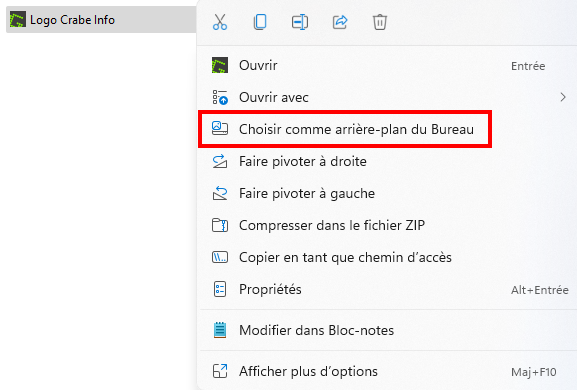577x390 pixels.
Task: Select the Logo Crabe Info file
Action: 101,20
